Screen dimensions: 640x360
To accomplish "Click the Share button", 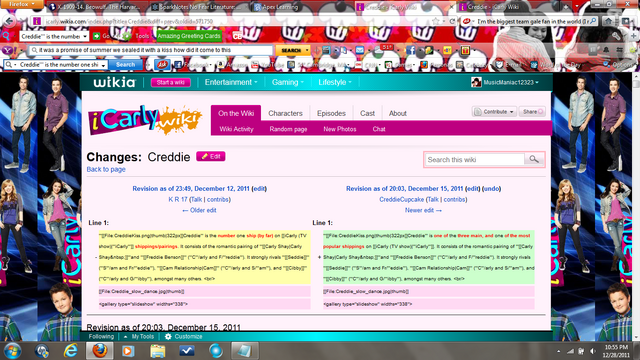I will (532, 112).
